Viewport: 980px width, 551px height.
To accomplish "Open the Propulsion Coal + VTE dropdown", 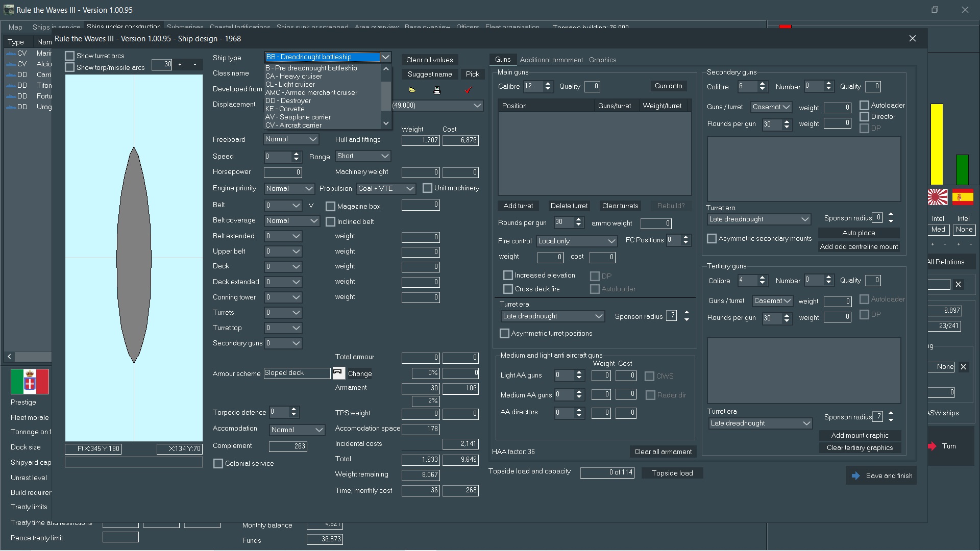I will click(x=386, y=189).
